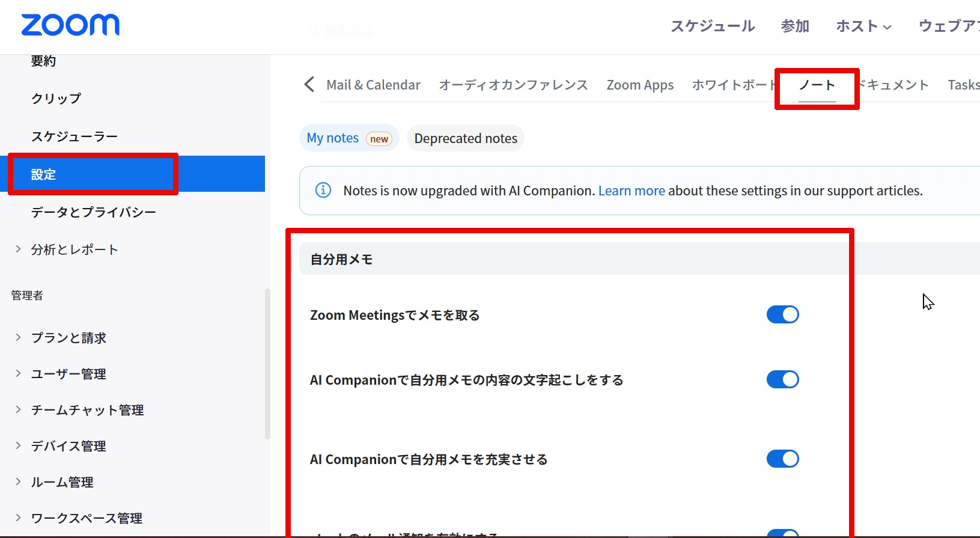Select Deprecated notes pill

click(466, 138)
